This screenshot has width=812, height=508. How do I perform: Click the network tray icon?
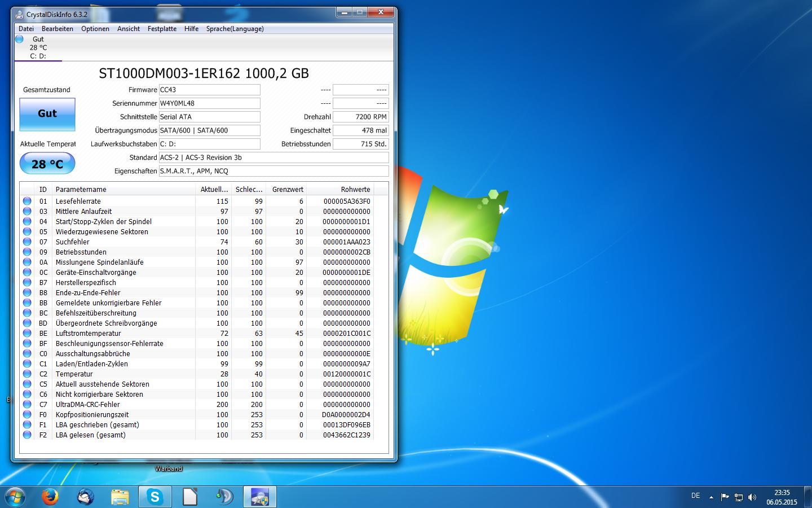tap(738, 497)
